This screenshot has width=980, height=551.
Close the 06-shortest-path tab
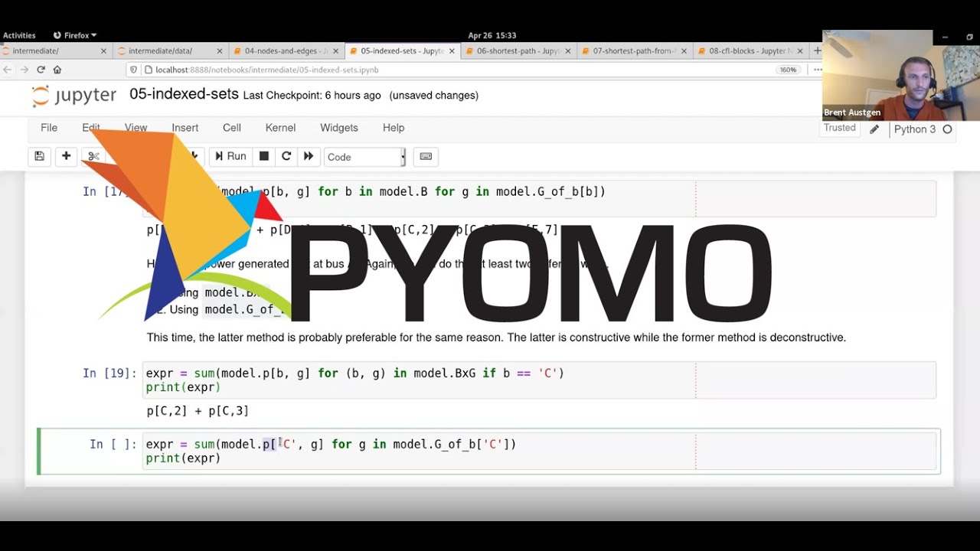[x=568, y=51]
